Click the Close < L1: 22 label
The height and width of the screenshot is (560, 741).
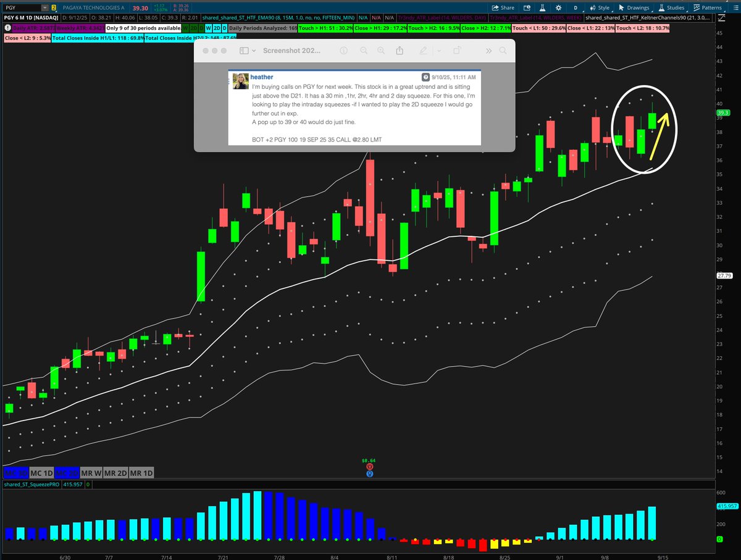tap(590, 28)
